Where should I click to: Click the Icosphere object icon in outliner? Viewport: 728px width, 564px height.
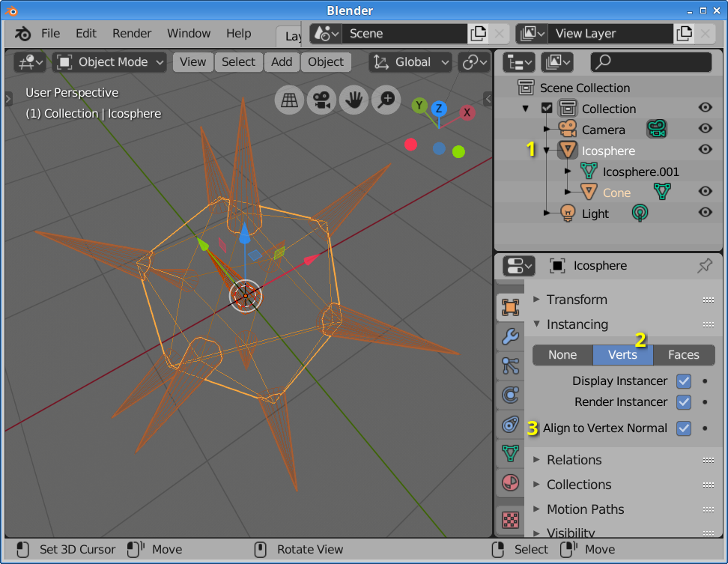click(x=568, y=150)
